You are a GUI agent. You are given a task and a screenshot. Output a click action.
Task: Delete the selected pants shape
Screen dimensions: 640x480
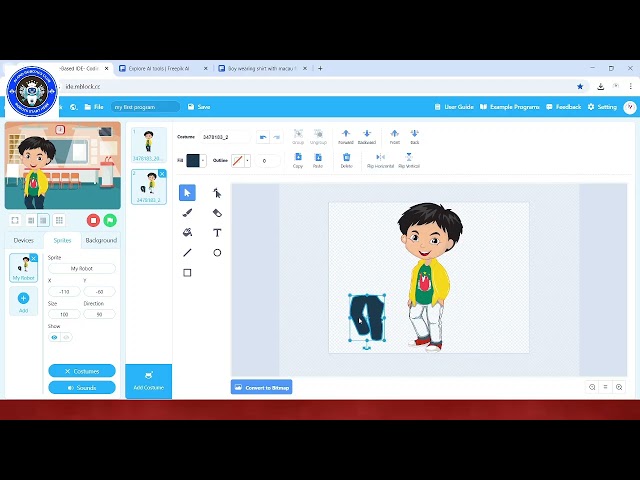(347, 160)
